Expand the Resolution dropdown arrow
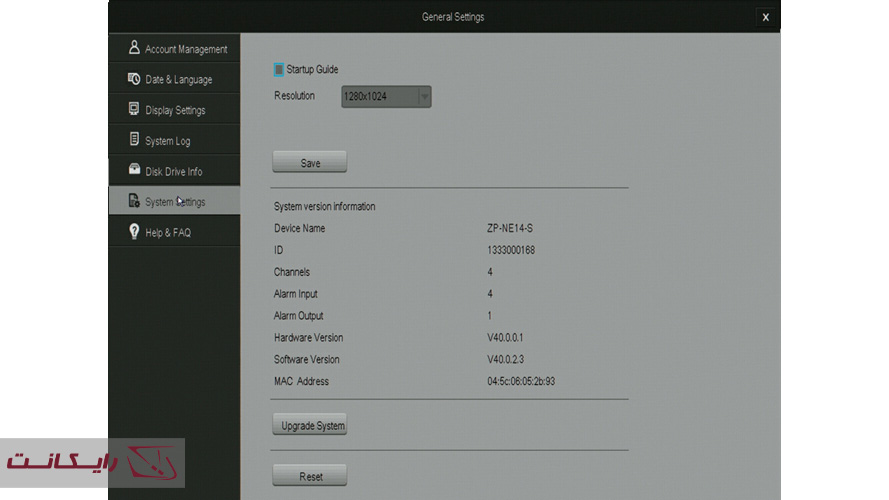The height and width of the screenshot is (500, 889). coord(424,97)
